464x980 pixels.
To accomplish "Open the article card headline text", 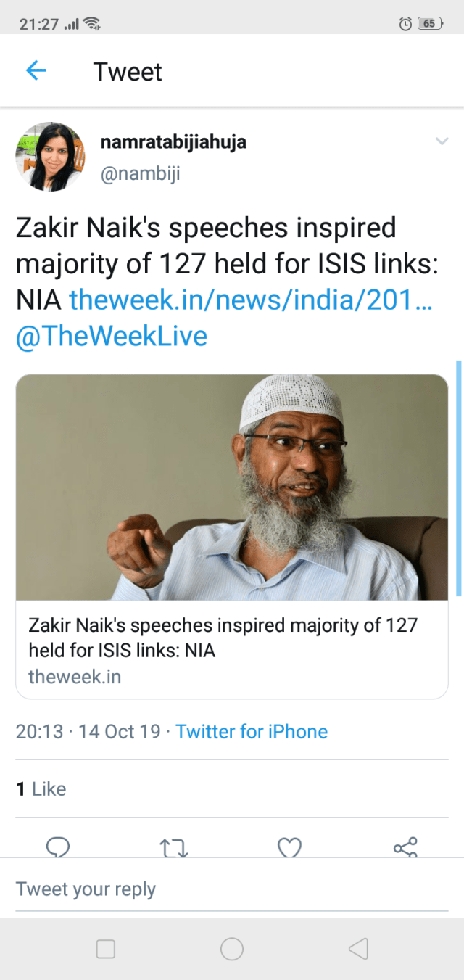I will click(223, 637).
